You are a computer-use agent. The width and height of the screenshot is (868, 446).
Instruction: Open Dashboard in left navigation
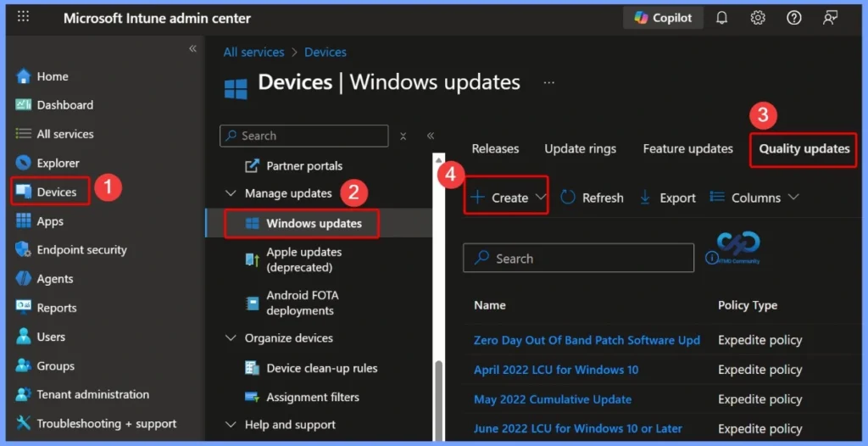[54, 104]
